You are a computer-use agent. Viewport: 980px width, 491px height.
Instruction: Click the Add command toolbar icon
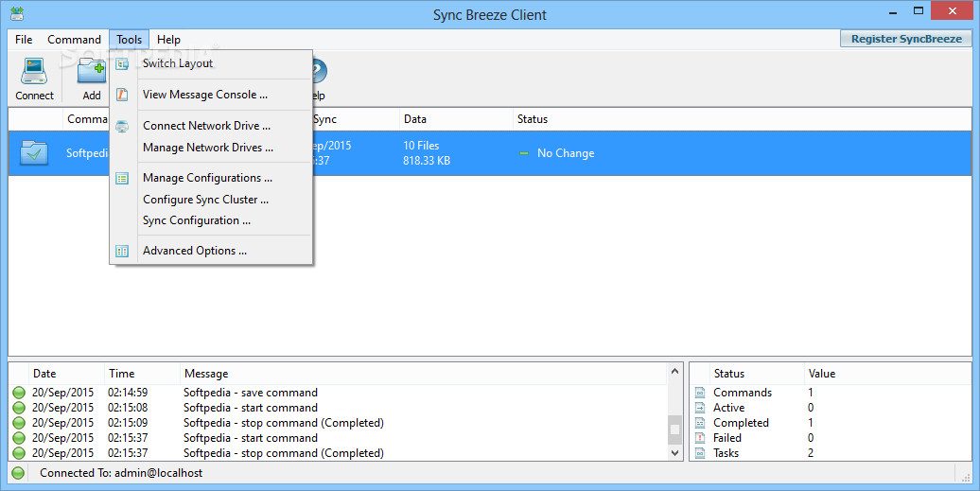point(91,71)
